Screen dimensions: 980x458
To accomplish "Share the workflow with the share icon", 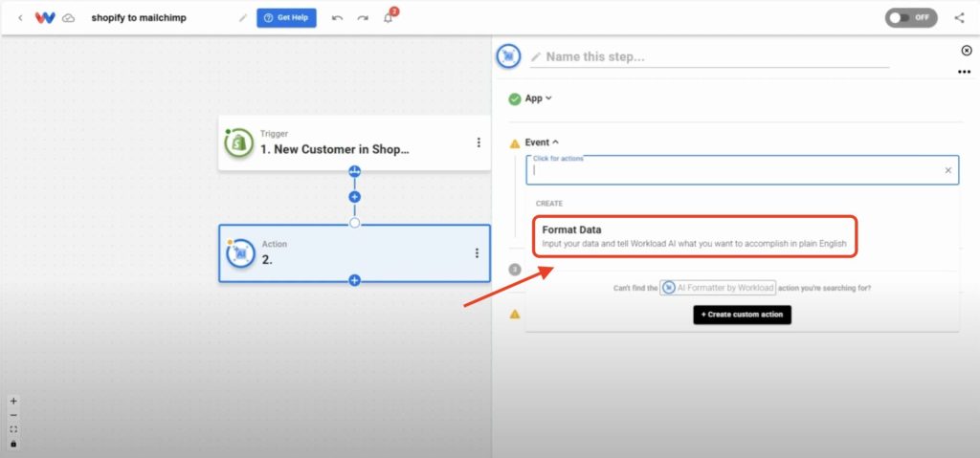I will pyautogui.click(x=959, y=18).
